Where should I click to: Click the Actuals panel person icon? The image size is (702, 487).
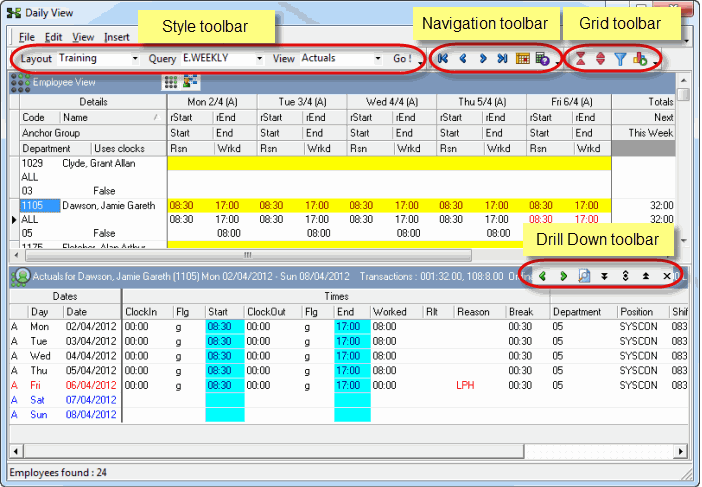21,276
